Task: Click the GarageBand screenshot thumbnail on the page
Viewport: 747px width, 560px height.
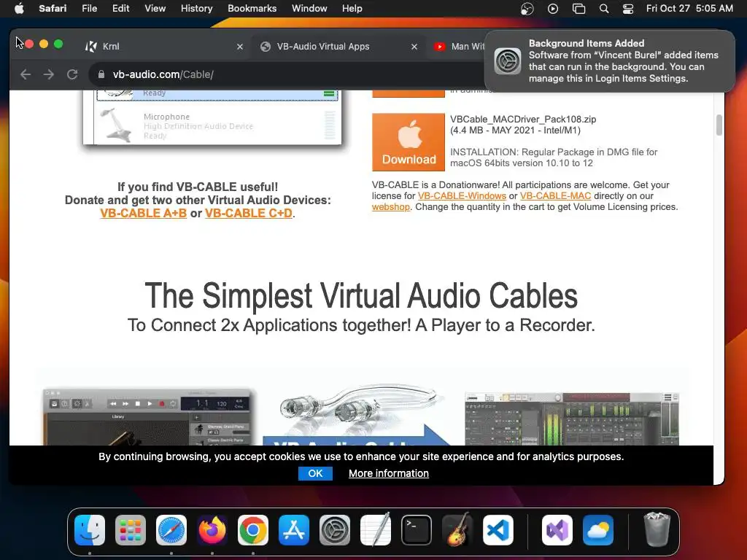Action: point(149,418)
